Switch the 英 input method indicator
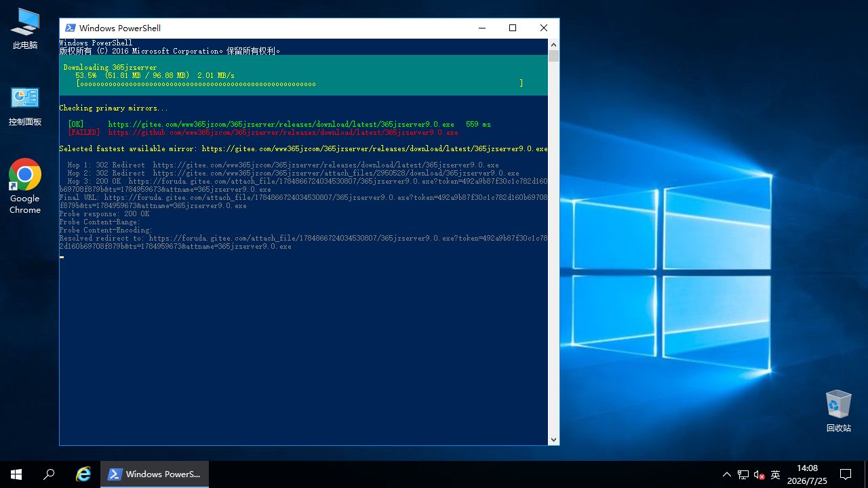This screenshot has width=868, height=488. point(776,474)
